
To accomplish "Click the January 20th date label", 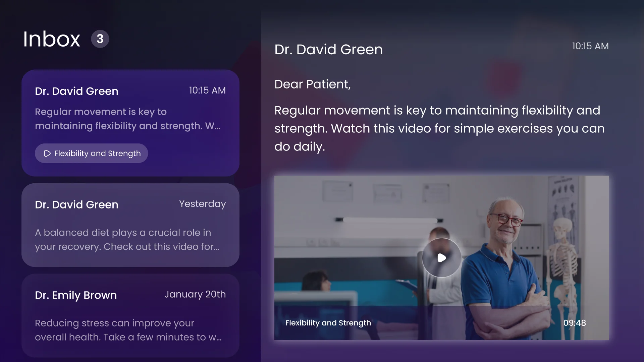I will click(x=195, y=294).
